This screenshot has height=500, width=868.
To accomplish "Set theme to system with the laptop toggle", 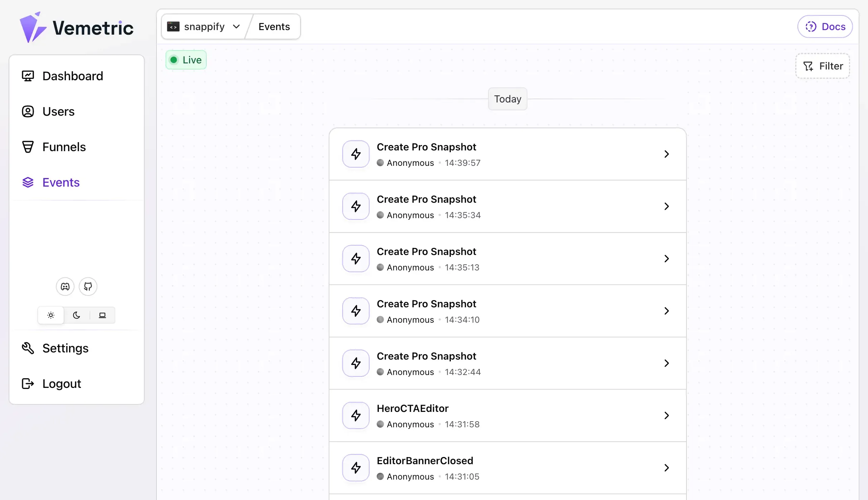I will (x=103, y=315).
